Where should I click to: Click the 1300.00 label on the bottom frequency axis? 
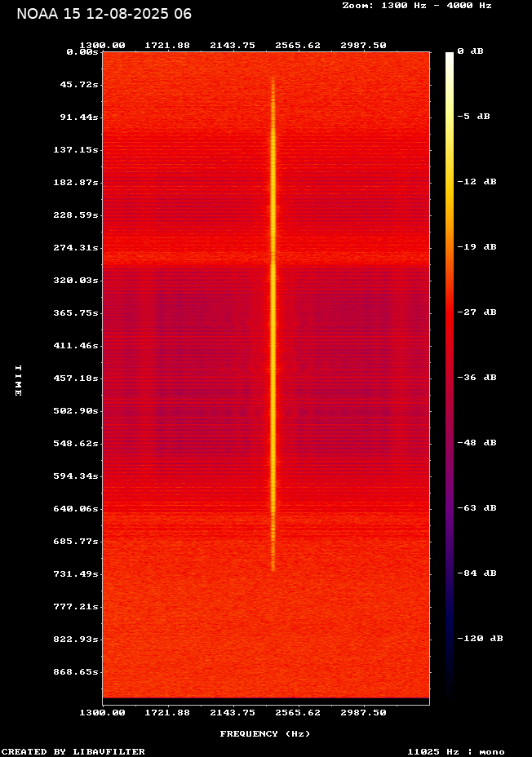click(x=102, y=713)
